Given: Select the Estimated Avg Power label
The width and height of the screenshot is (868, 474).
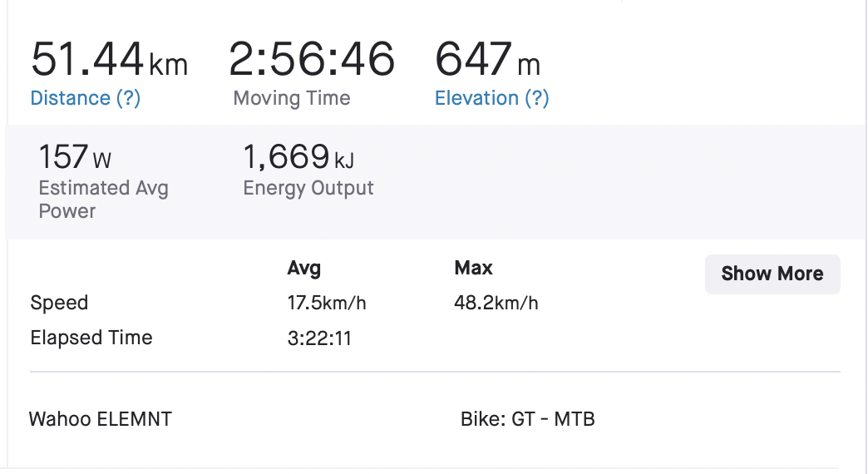Looking at the screenshot, I should point(104,200).
